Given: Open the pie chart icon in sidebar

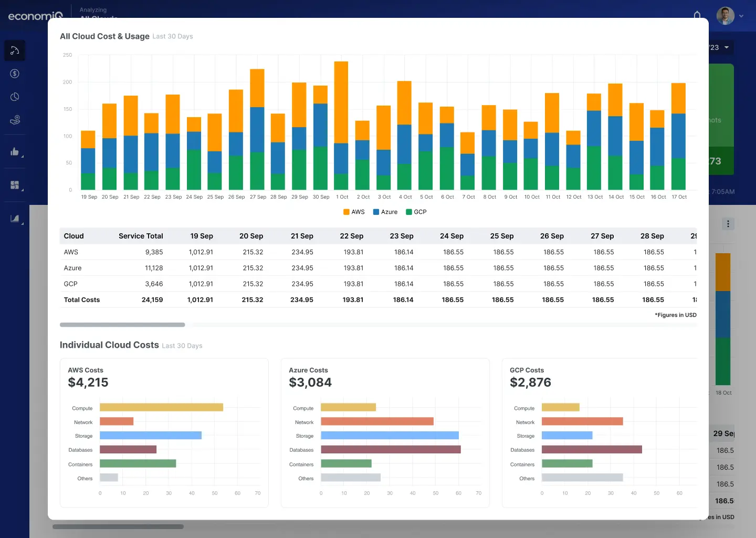Looking at the screenshot, I should (15, 97).
